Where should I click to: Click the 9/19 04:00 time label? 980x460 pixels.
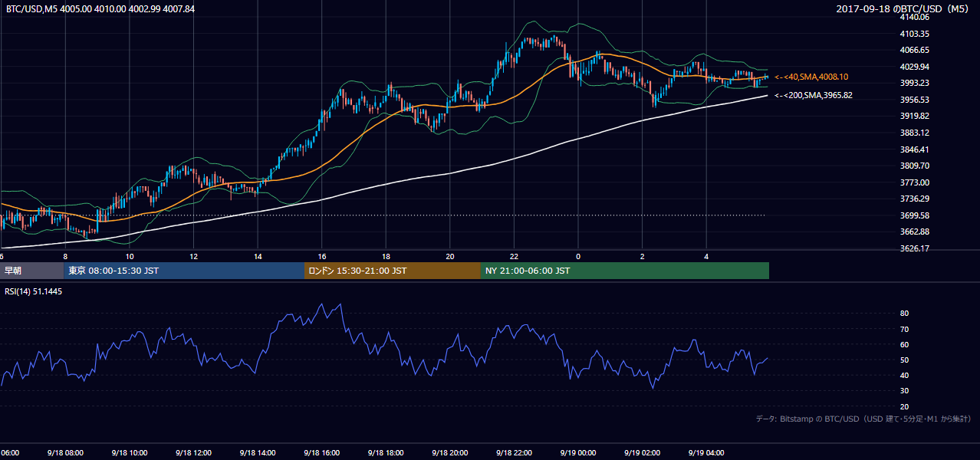(705, 453)
